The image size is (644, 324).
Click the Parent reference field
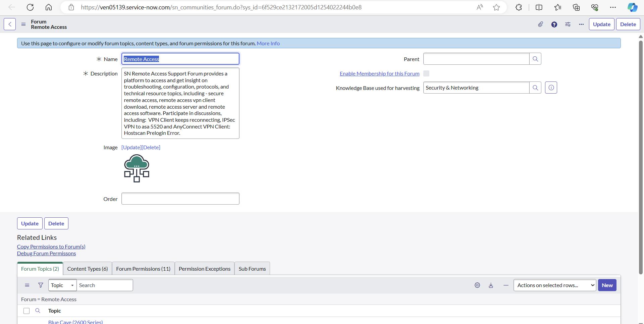476,59
